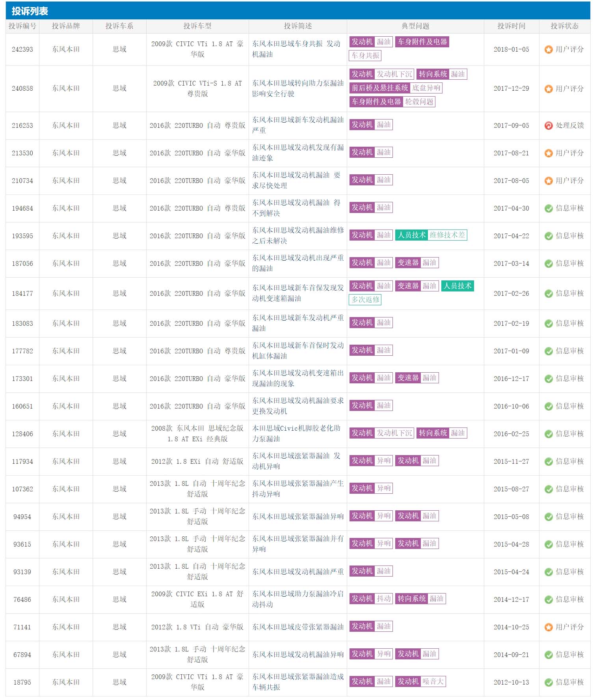595x700 pixels.
Task: Open complaint summary 本田思域Civic机脚胶老化助力泵漏油
Action: pos(296,434)
